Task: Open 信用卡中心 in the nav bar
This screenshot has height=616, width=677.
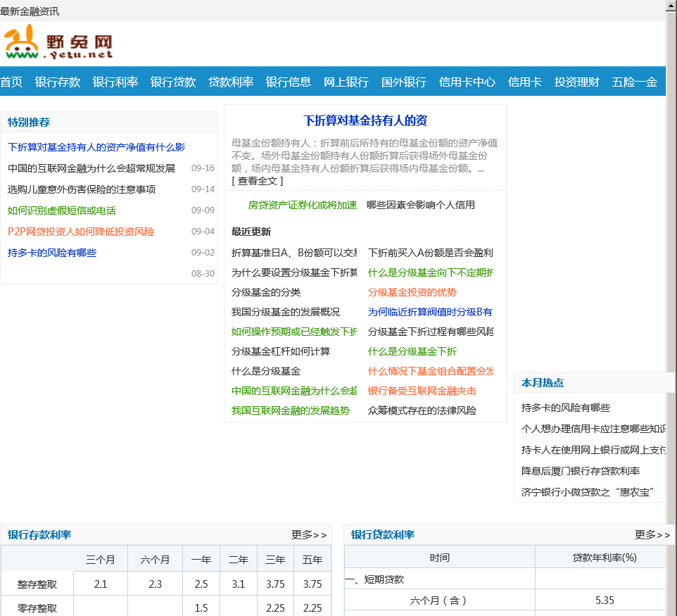Action: coord(467,82)
